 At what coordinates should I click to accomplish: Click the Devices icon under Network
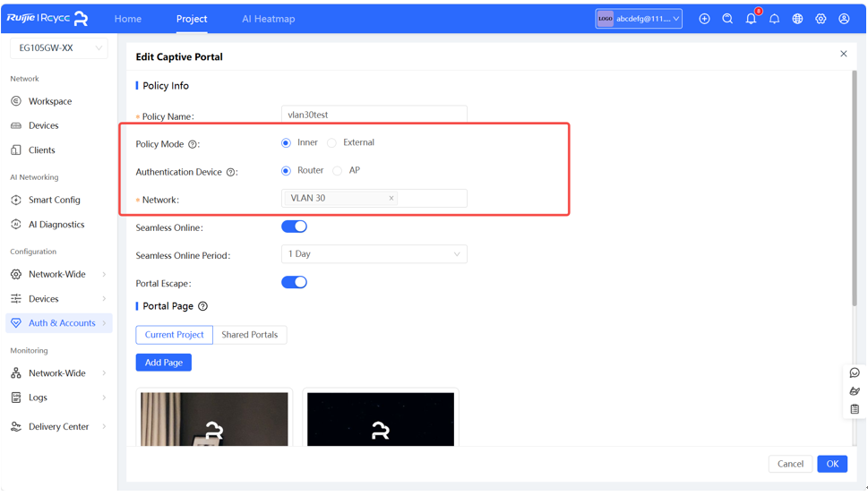point(16,125)
